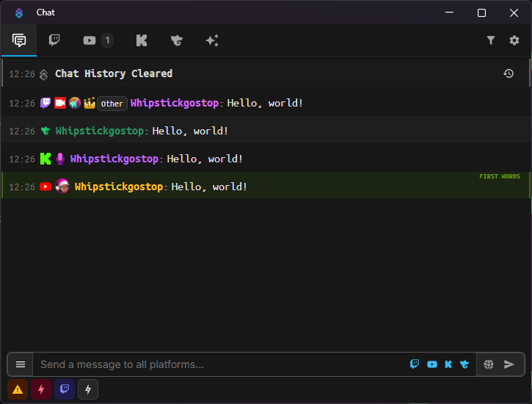
Task: Toggle YouTube as send target
Action: click(432, 364)
